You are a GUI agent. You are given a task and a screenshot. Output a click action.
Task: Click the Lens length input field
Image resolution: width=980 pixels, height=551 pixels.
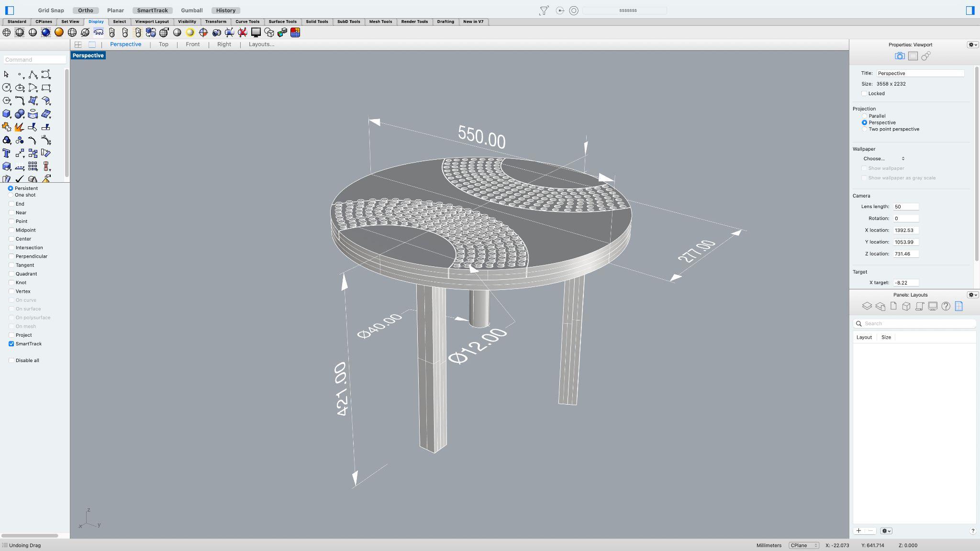pyautogui.click(x=905, y=207)
